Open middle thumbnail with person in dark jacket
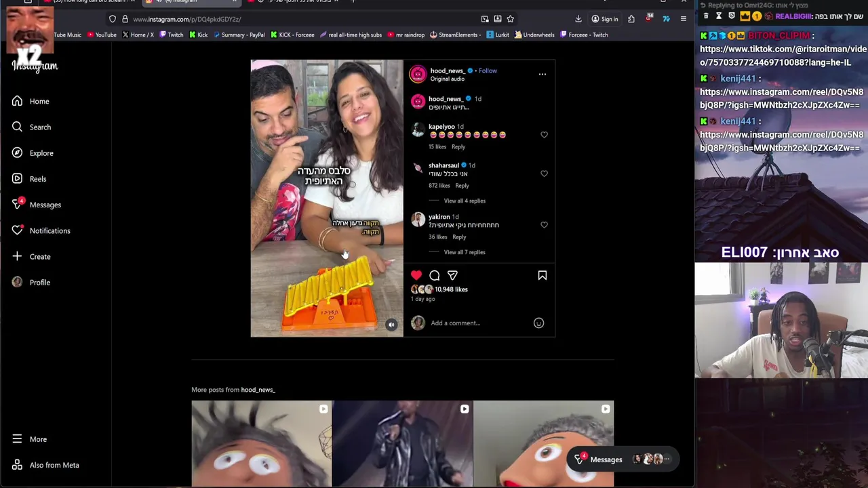 coord(403,444)
